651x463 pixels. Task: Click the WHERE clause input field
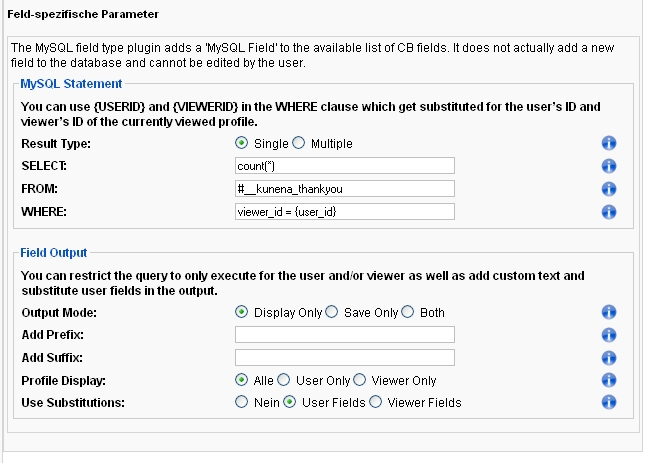coord(345,212)
